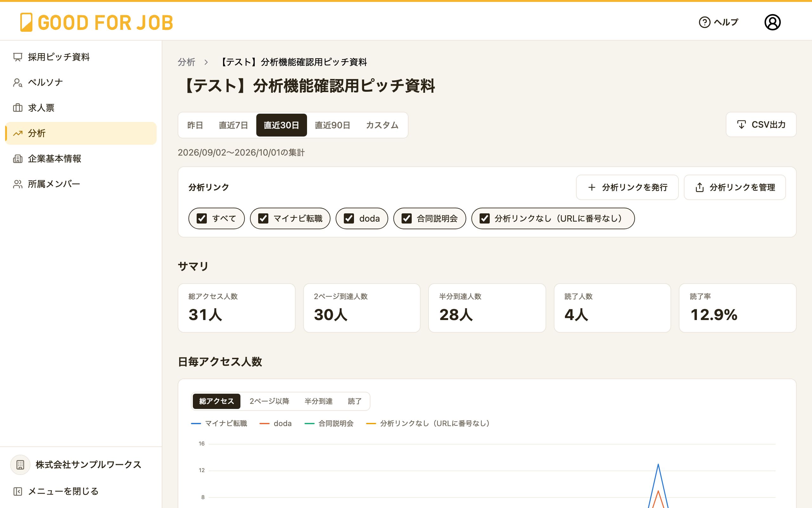
Task: Open the ヘルプ link text
Action: click(726, 22)
